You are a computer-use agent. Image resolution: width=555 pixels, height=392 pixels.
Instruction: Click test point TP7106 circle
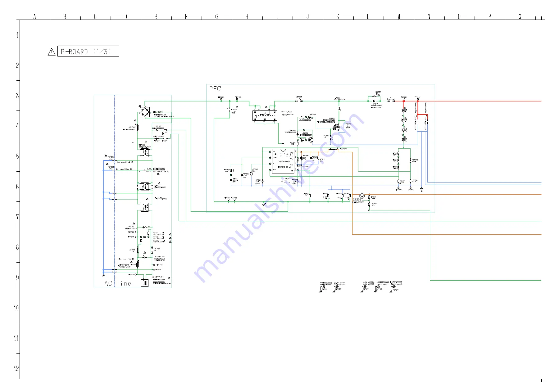tap(237, 99)
